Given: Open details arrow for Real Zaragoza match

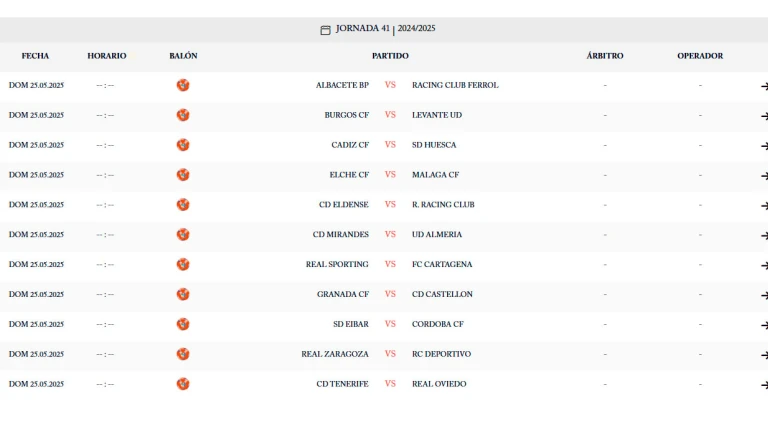Looking at the screenshot, I should [764, 355].
